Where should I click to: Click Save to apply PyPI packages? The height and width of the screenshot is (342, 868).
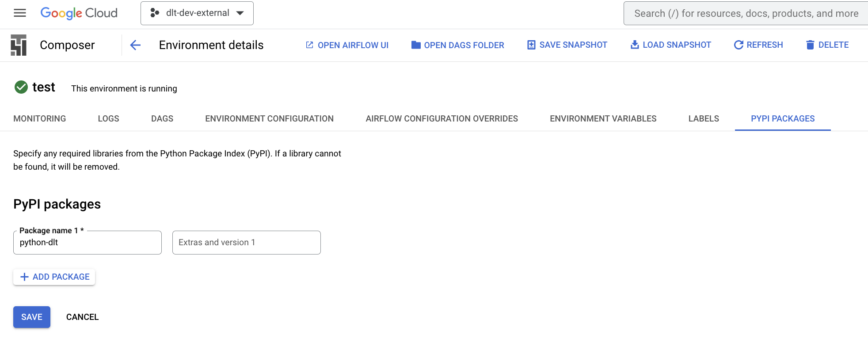32,317
